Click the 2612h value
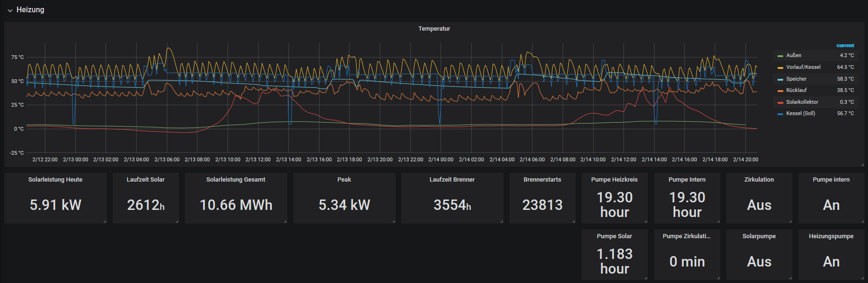 tap(146, 205)
